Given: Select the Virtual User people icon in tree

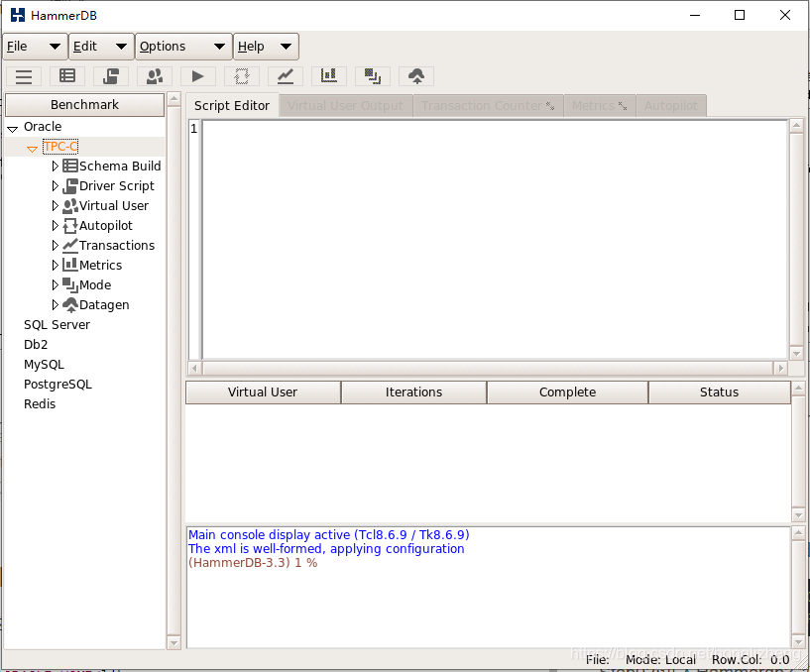Looking at the screenshot, I should click(x=69, y=205).
